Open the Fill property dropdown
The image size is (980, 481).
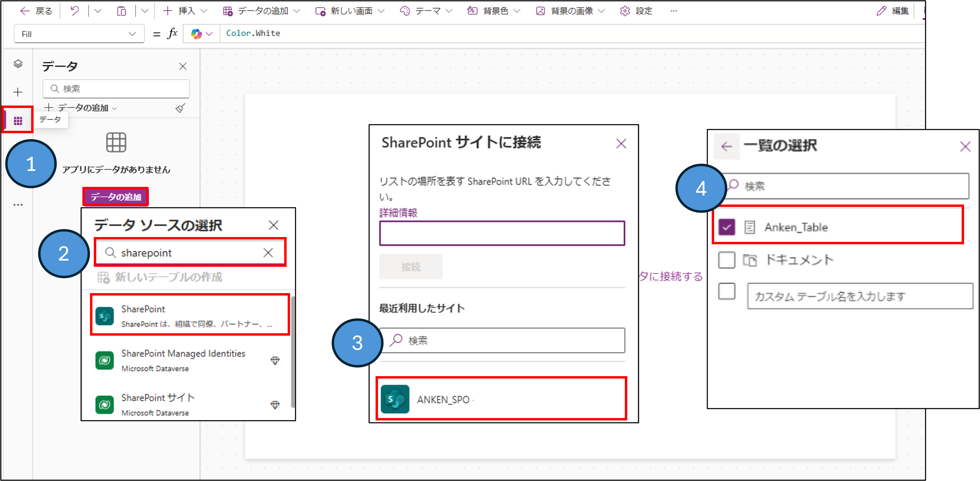79,34
